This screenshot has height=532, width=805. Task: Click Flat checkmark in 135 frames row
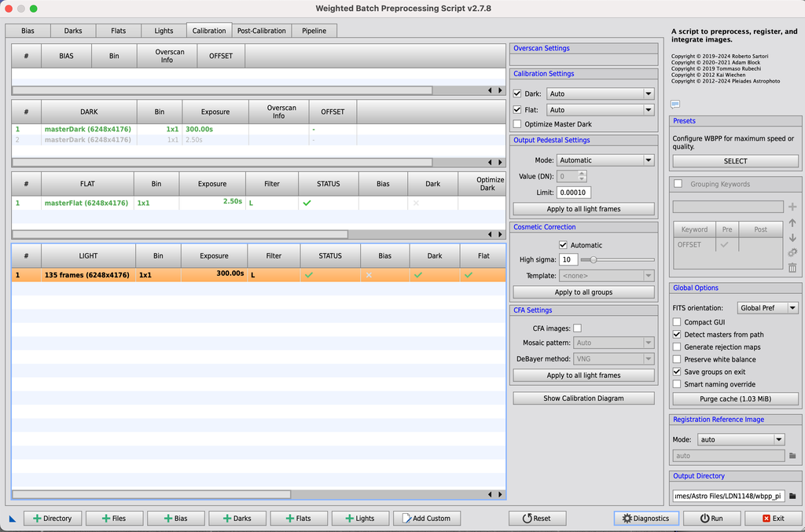tap(469, 275)
